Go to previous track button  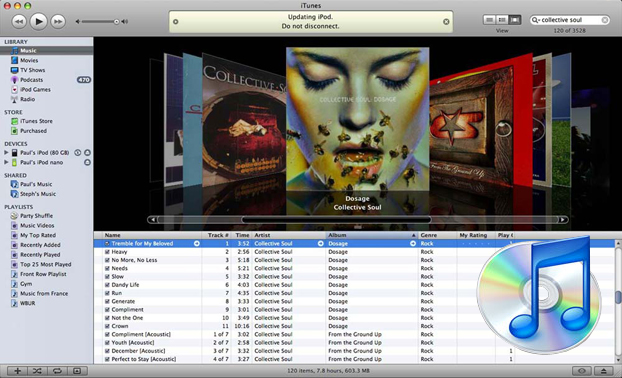tap(19, 21)
